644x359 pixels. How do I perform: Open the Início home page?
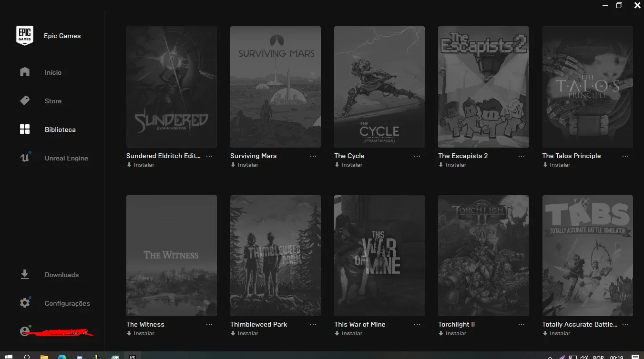pos(52,72)
